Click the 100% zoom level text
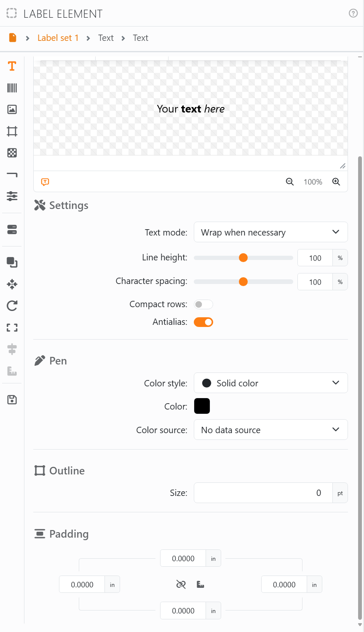Screen dimensions: 364x632 (313, 182)
